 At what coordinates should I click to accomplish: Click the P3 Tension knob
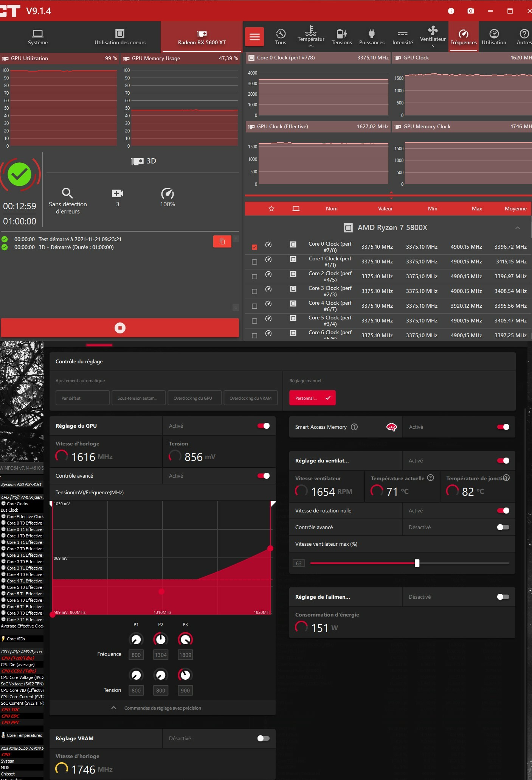185,674
